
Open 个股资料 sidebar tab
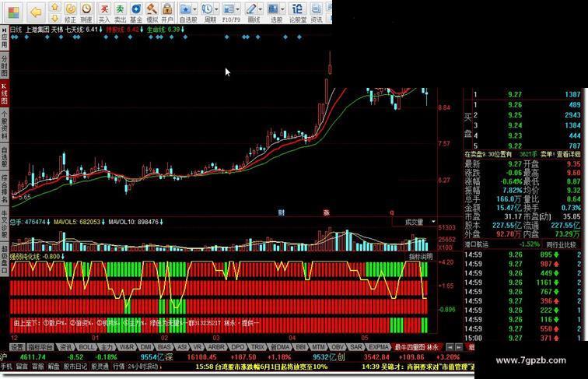pos(4,125)
